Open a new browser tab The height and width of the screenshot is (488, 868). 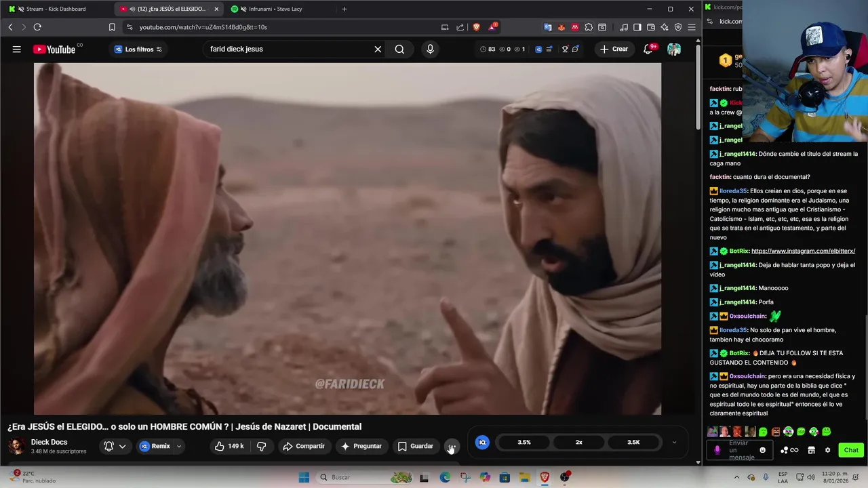click(344, 9)
